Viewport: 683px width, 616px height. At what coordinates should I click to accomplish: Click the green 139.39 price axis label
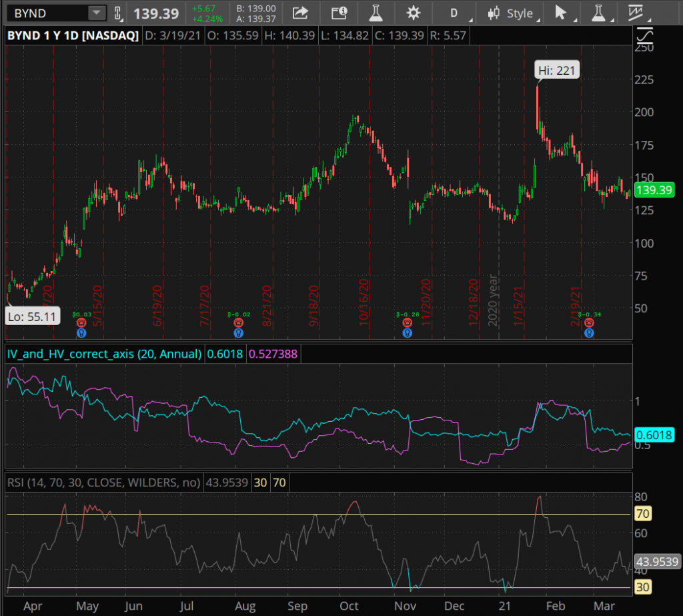(x=654, y=190)
